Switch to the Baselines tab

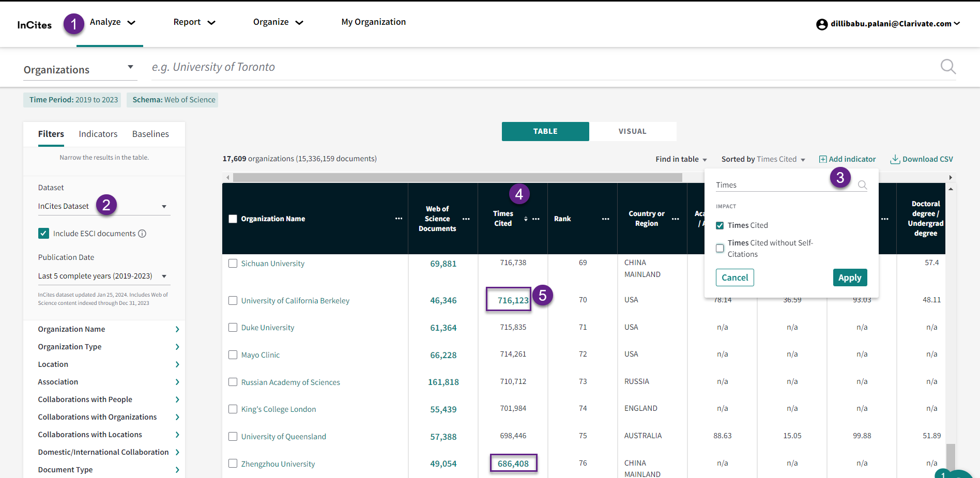point(150,134)
